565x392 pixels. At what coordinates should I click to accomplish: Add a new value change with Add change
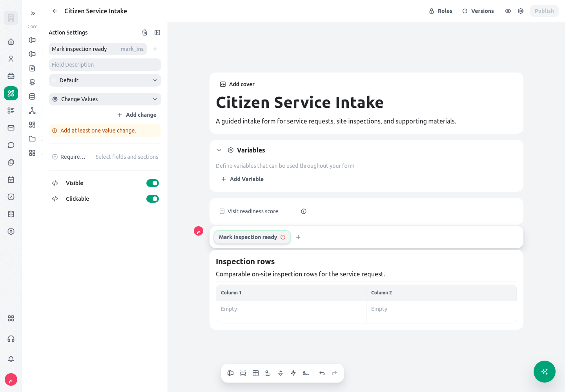coord(137,115)
